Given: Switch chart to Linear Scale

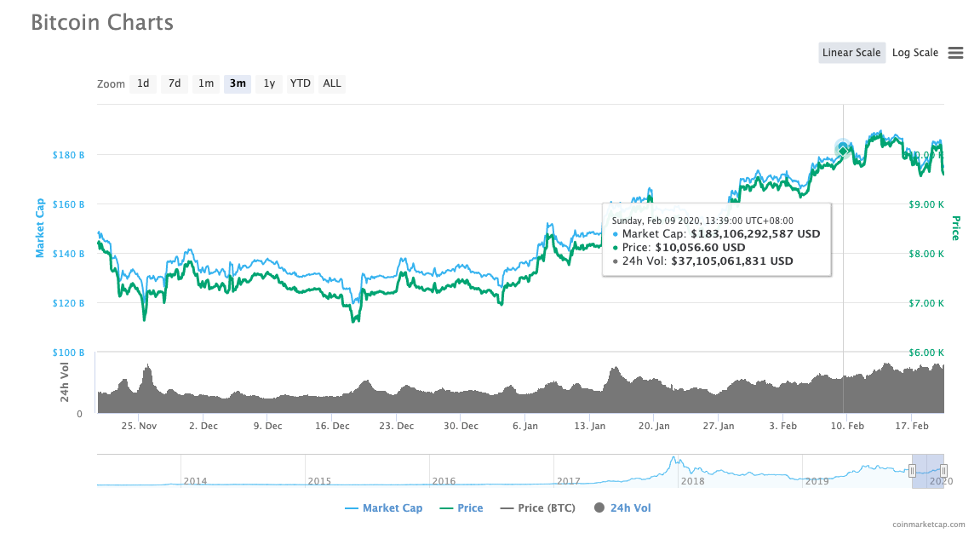Looking at the screenshot, I should 851,53.
